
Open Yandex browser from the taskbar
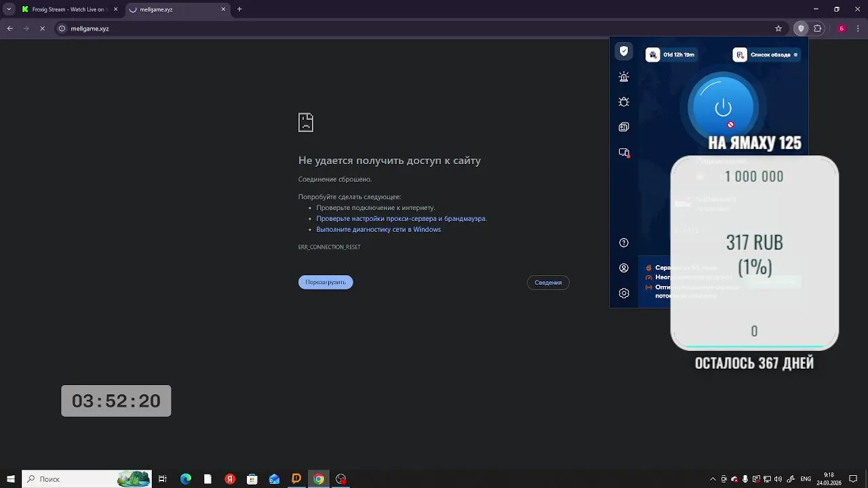tap(230, 479)
